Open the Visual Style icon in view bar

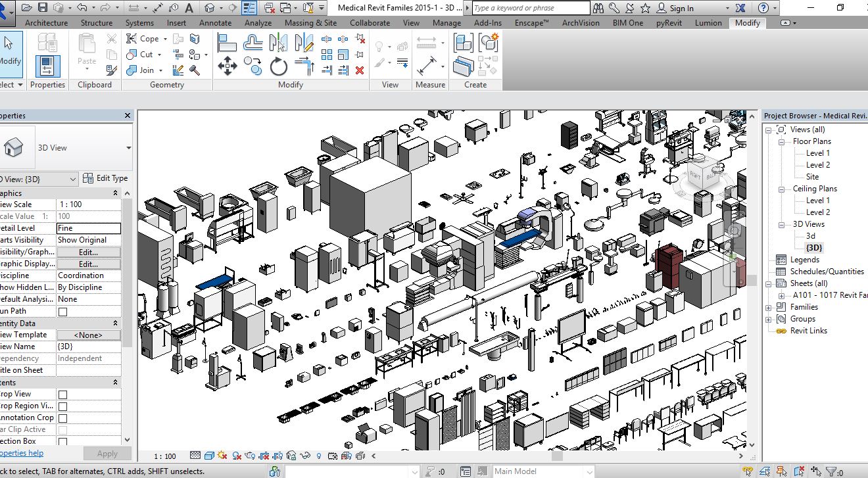209,456
